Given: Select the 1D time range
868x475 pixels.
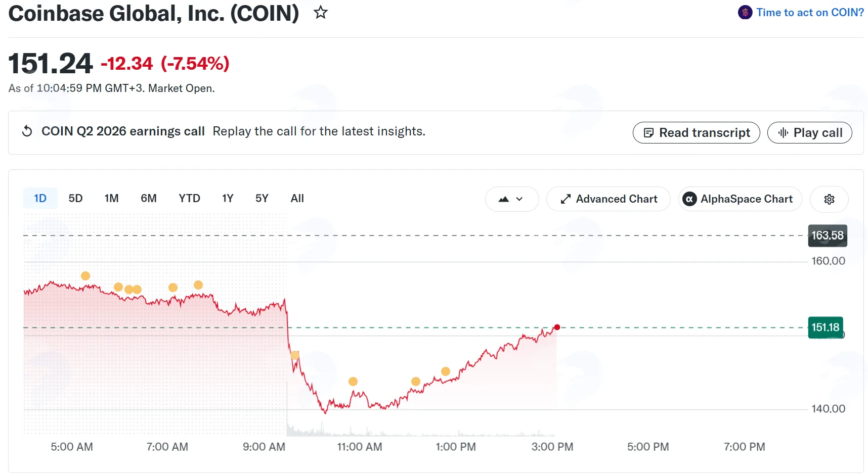Looking at the screenshot, I should pyautogui.click(x=40, y=199).
